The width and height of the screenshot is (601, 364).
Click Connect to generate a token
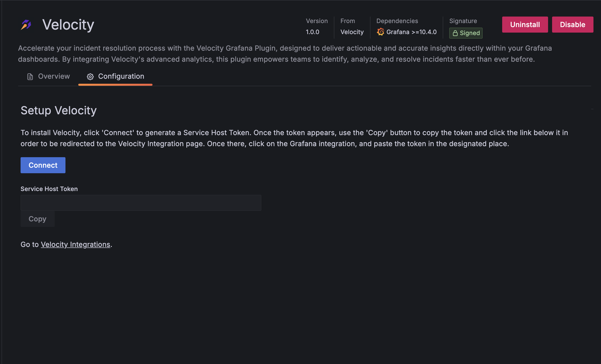pyautogui.click(x=43, y=165)
